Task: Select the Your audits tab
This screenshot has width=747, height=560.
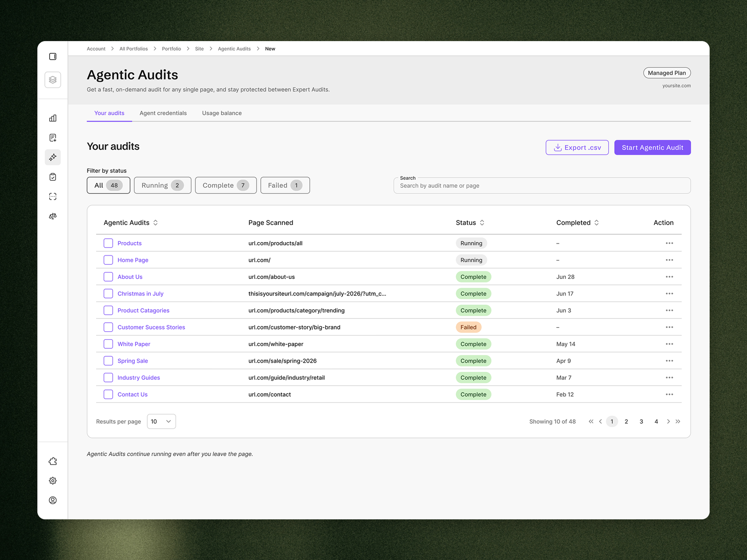Action: pos(109,113)
